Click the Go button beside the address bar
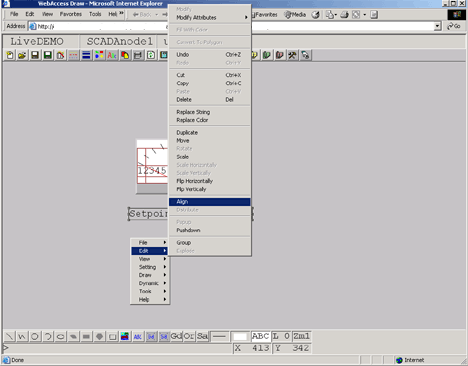The height and width of the screenshot is (366, 468). (454, 26)
